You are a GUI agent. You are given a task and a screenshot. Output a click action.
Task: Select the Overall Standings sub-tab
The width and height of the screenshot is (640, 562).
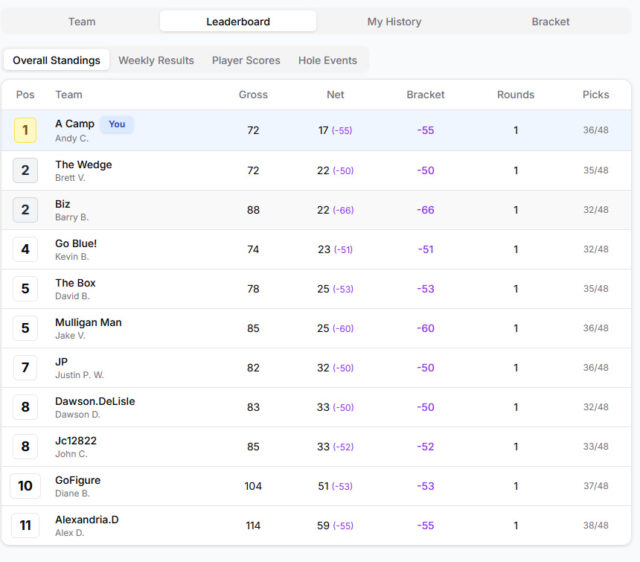pyautogui.click(x=56, y=60)
